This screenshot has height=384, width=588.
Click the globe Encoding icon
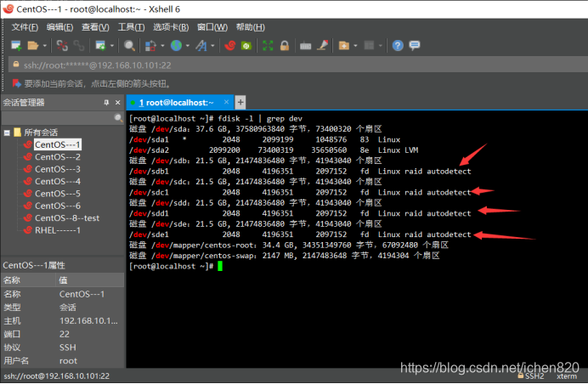pos(176,45)
